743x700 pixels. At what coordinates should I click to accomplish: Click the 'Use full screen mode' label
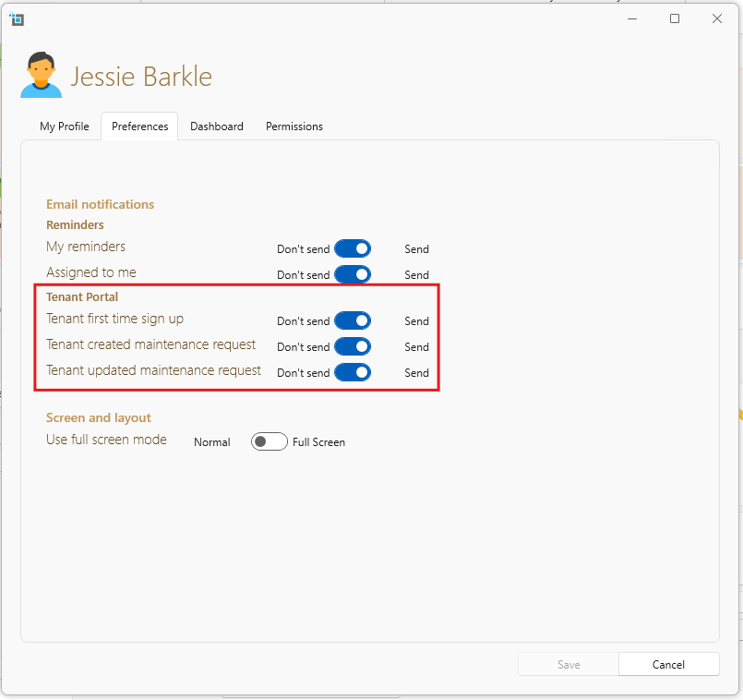[x=107, y=440]
